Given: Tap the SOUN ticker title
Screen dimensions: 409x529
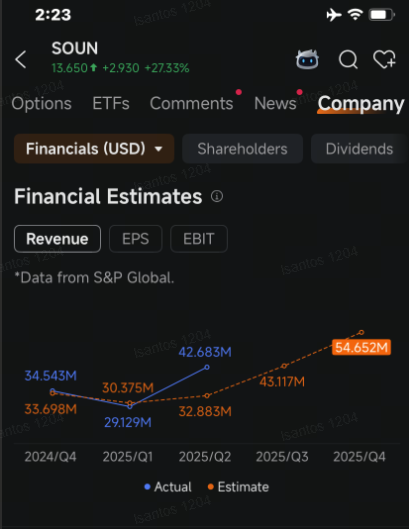Looking at the screenshot, I should click(x=75, y=48).
